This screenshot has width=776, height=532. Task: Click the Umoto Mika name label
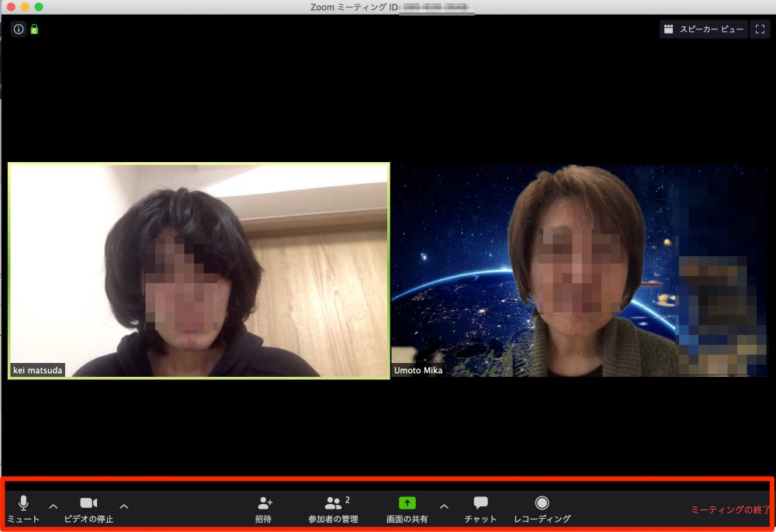point(418,371)
